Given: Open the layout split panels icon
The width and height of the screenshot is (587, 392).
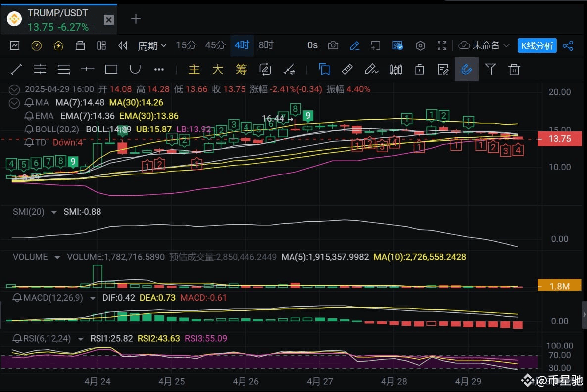Looking at the screenshot, I should 101,45.
